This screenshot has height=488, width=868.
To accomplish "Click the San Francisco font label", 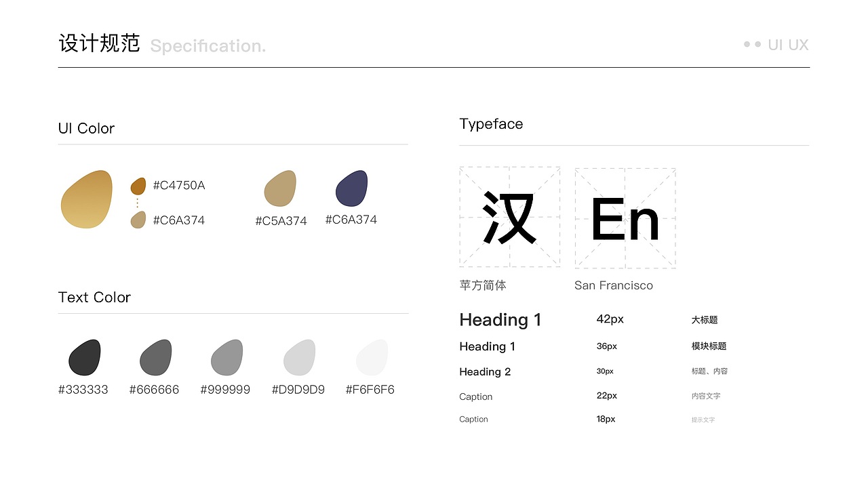I will point(614,285).
